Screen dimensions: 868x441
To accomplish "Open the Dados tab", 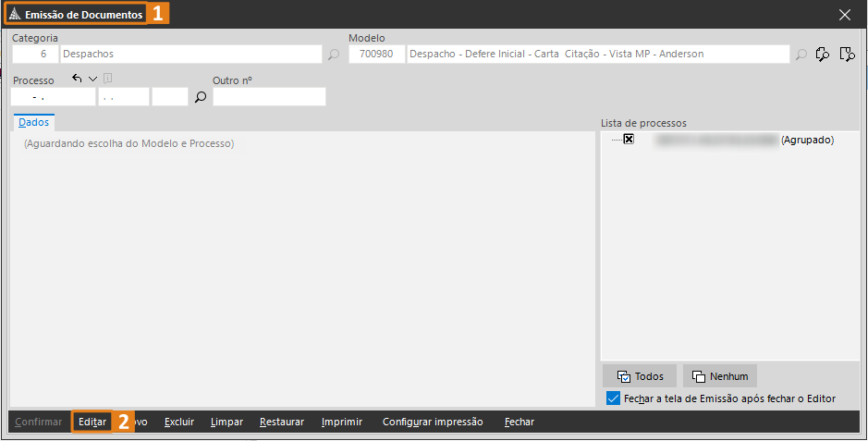I will 34,122.
